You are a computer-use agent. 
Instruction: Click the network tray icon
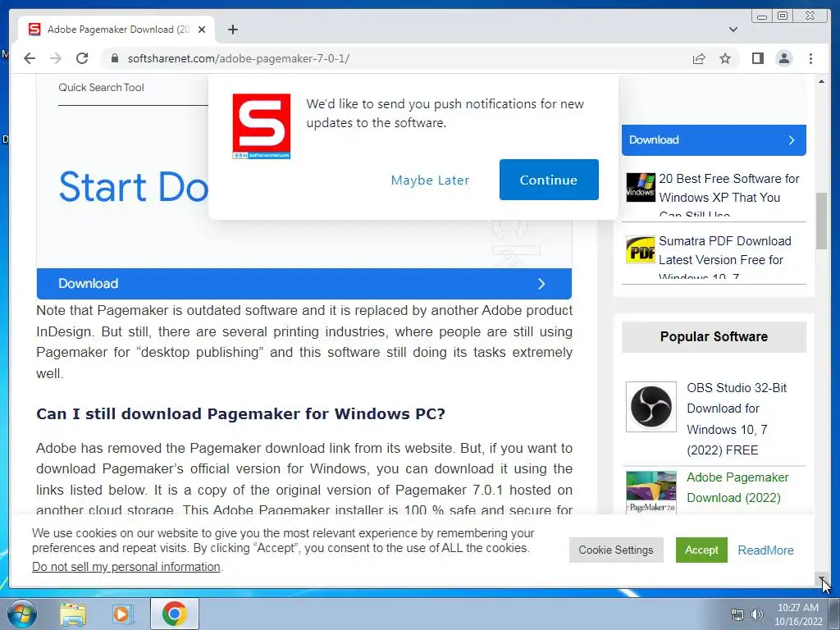pos(737,614)
